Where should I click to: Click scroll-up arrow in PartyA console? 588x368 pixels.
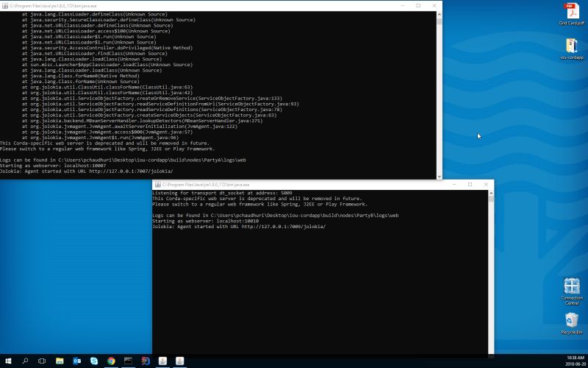pos(439,14)
